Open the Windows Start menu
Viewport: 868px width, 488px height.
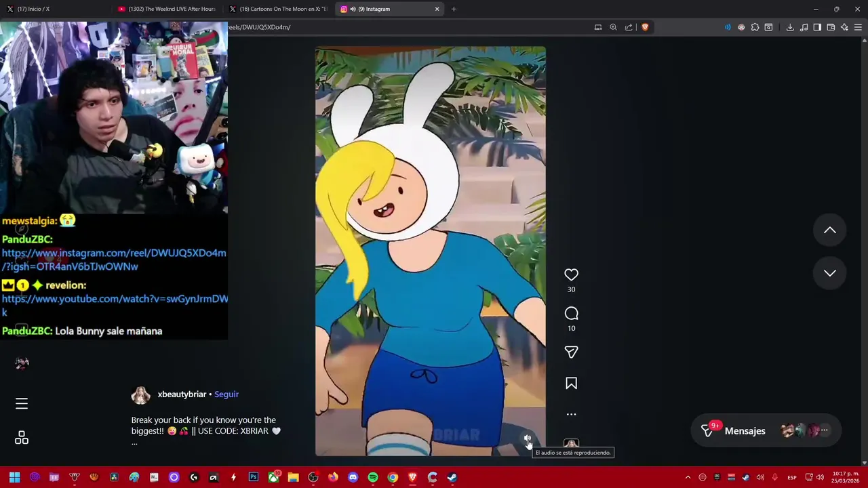click(x=14, y=477)
